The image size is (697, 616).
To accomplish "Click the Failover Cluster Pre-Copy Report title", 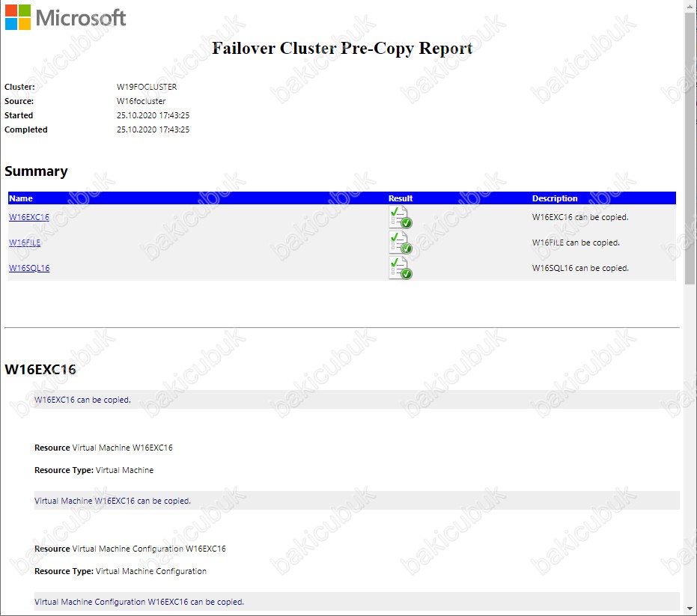I will pyautogui.click(x=342, y=48).
